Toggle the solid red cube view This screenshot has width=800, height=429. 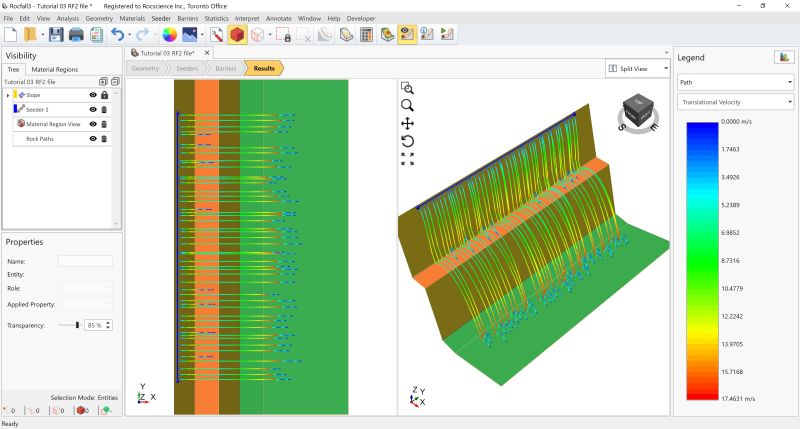(x=237, y=35)
